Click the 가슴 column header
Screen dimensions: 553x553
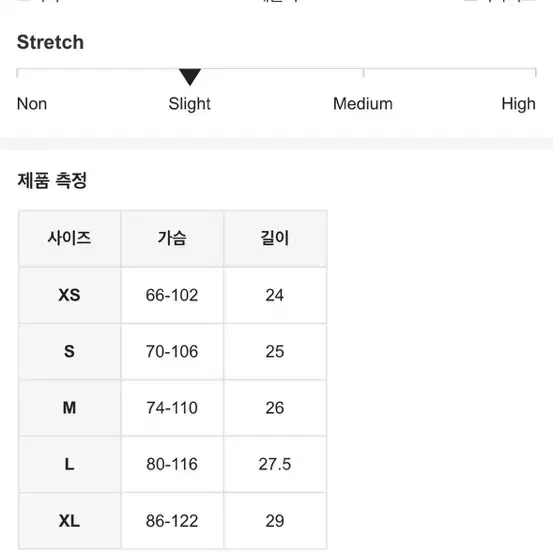172,238
